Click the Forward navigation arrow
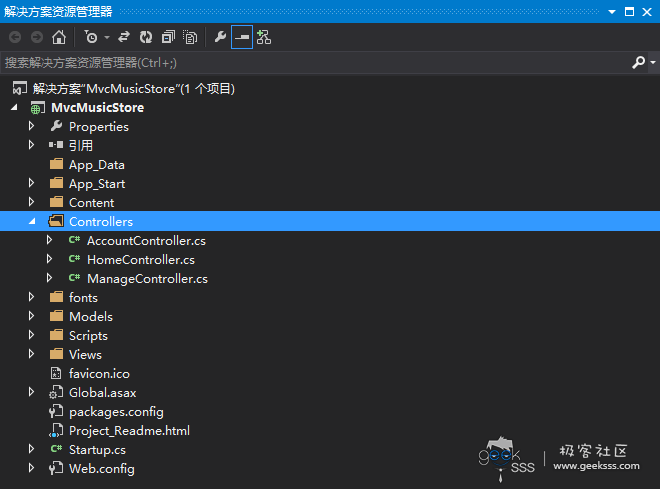660x489 pixels. [37, 37]
